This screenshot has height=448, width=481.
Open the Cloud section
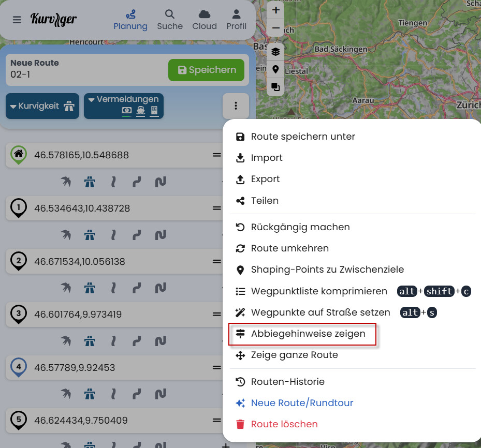[204, 20]
